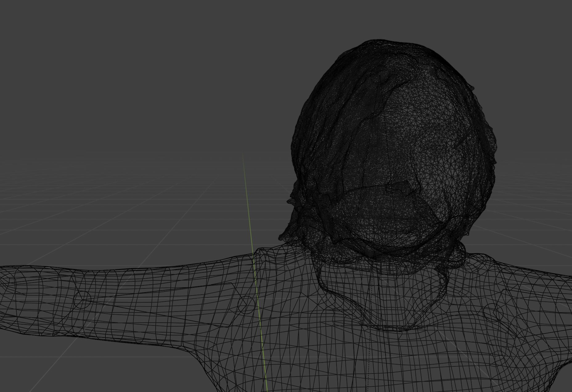Select the bone joint circle on the outstretched arm's elbow

[x=82, y=300]
